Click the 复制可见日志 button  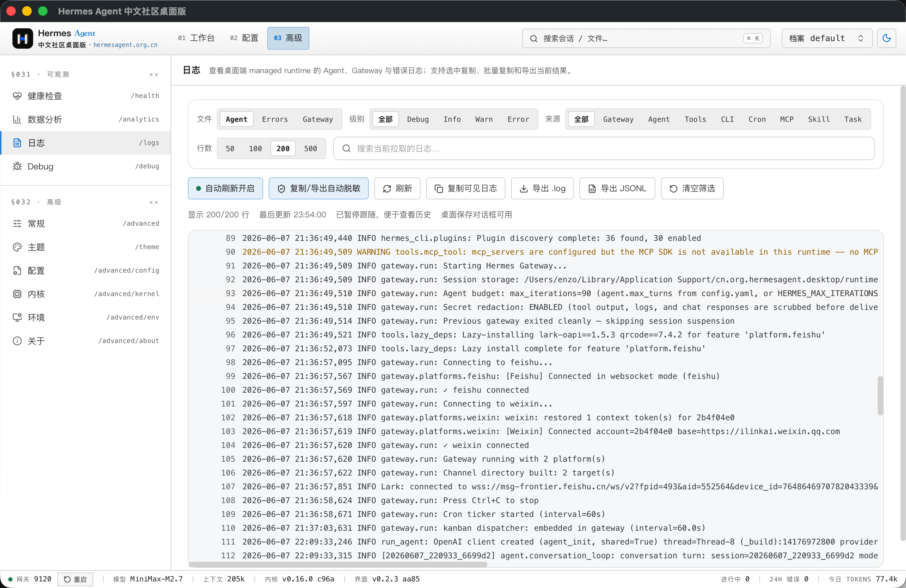point(465,189)
